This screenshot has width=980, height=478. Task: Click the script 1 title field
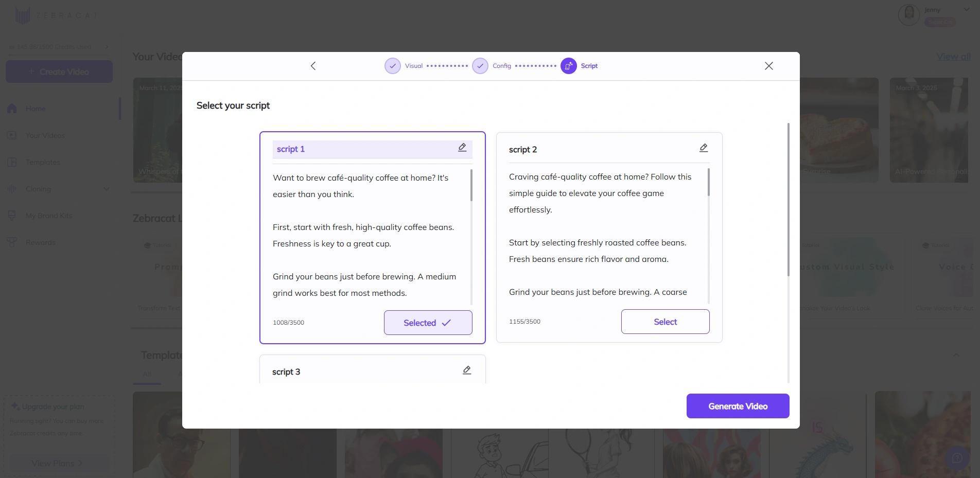(x=372, y=149)
